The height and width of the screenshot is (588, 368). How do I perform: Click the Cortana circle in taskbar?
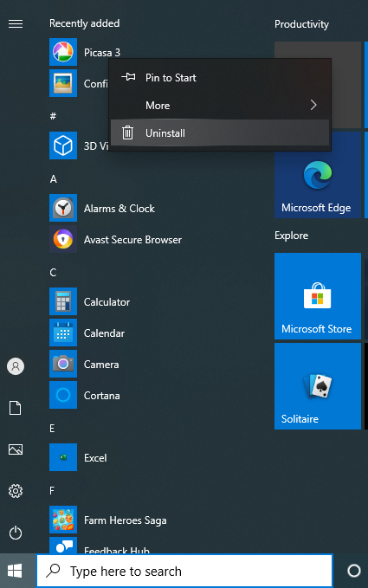[x=354, y=571]
